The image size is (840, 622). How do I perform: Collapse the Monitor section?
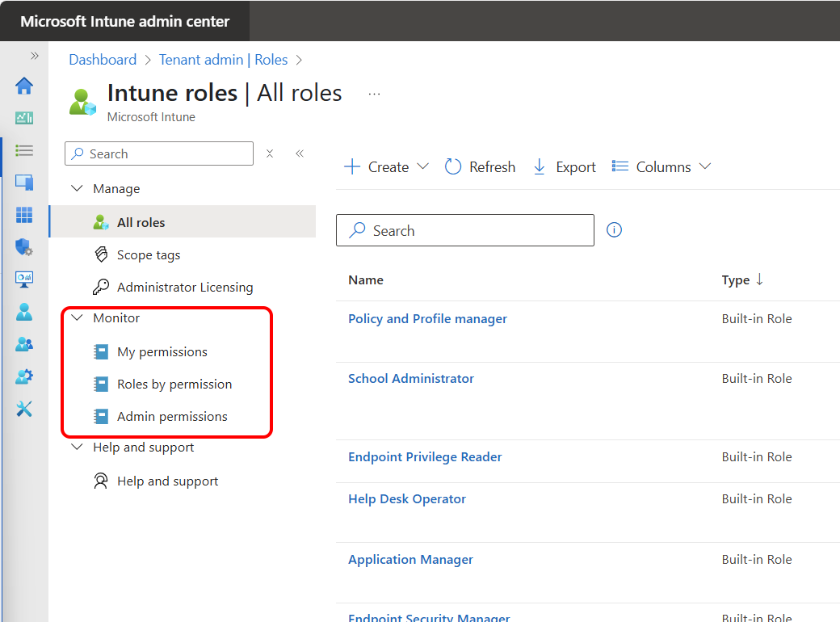click(x=77, y=317)
